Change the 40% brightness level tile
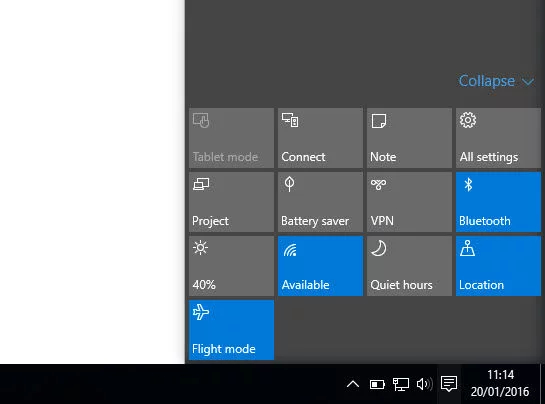The height and width of the screenshot is (404, 545). (231, 266)
